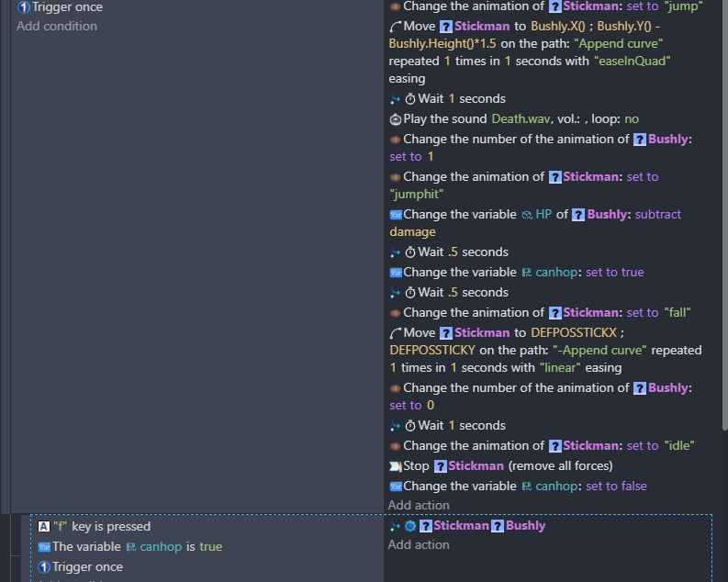The width and height of the screenshot is (728, 582).
Task: Click Stickman in the Stickman Bushly action
Action: coord(461,525)
